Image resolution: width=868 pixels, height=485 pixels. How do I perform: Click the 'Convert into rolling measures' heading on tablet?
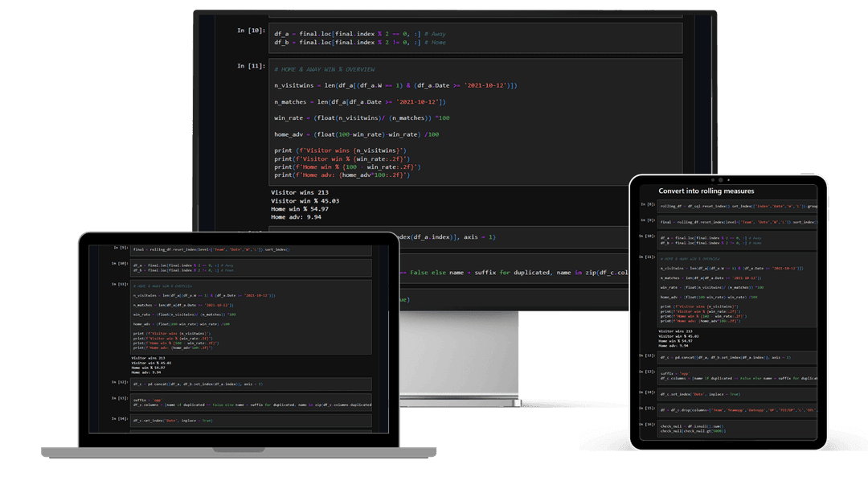[706, 191]
